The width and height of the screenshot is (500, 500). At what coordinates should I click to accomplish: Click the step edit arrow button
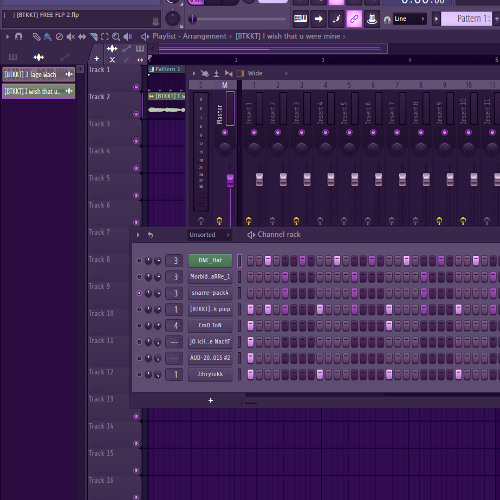point(318,19)
